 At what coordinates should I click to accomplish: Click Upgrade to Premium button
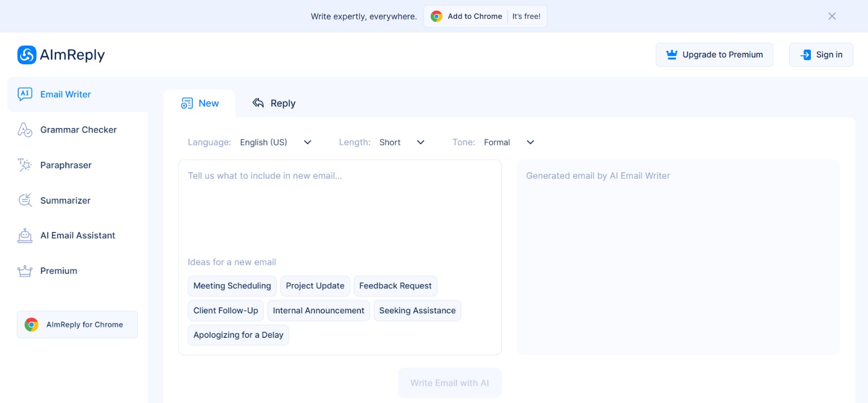click(714, 55)
